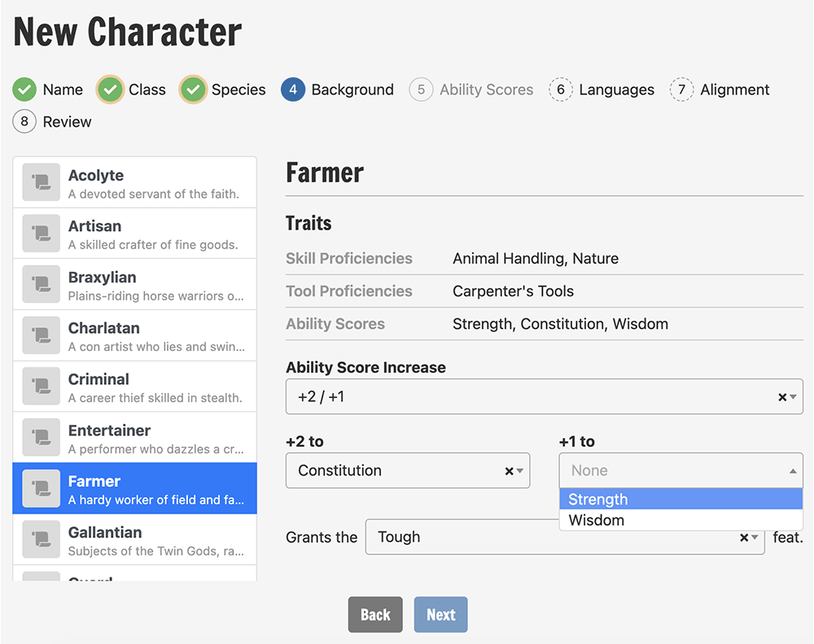The width and height of the screenshot is (814, 644).
Task: Click the Farmer background scroll icon
Action: [41, 488]
